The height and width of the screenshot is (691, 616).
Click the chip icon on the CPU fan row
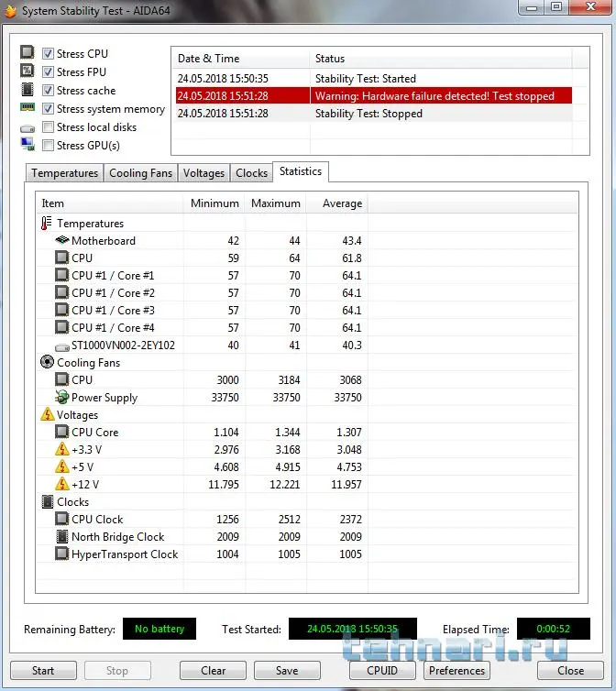click(x=62, y=379)
